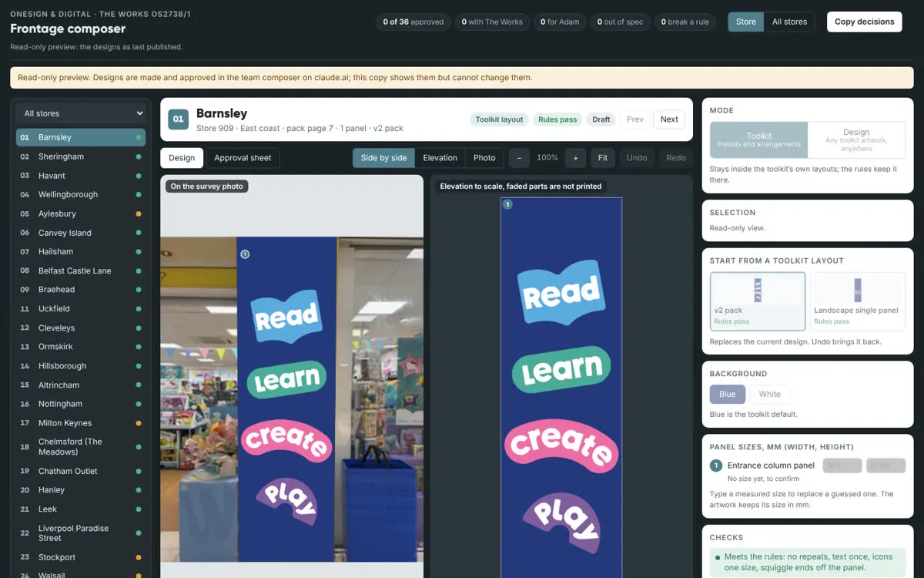924x578 pixels.
Task: Click the 01 store number badge in the header
Action: point(178,119)
